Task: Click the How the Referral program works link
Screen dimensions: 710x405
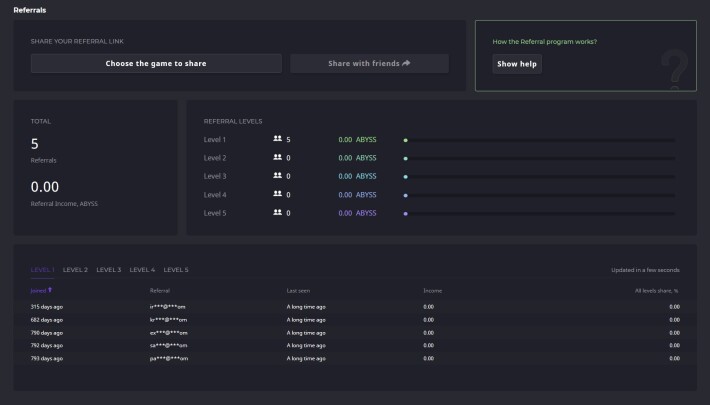Action: click(x=545, y=42)
